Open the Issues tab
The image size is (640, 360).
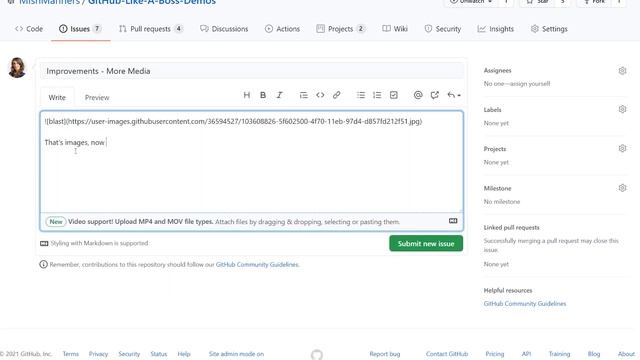pyautogui.click(x=80, y=29)
